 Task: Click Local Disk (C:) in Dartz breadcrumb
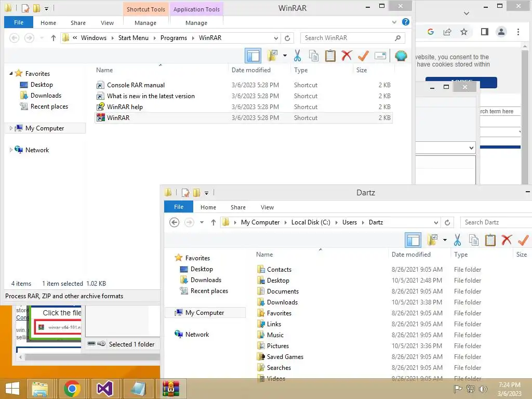tap(311, 222)
